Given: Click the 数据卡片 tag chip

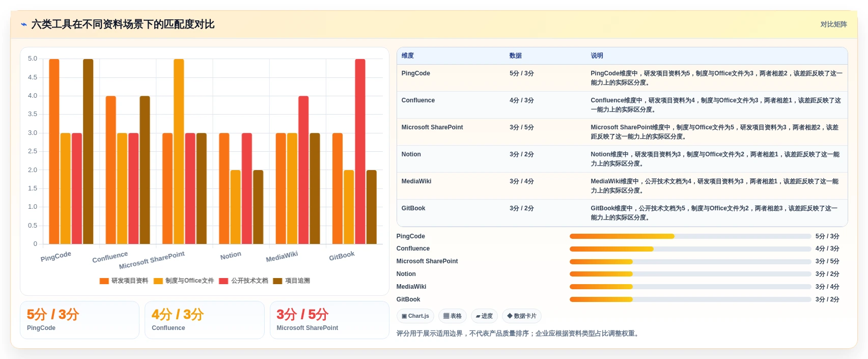Looking at the screenshot, I should (522, 316).
